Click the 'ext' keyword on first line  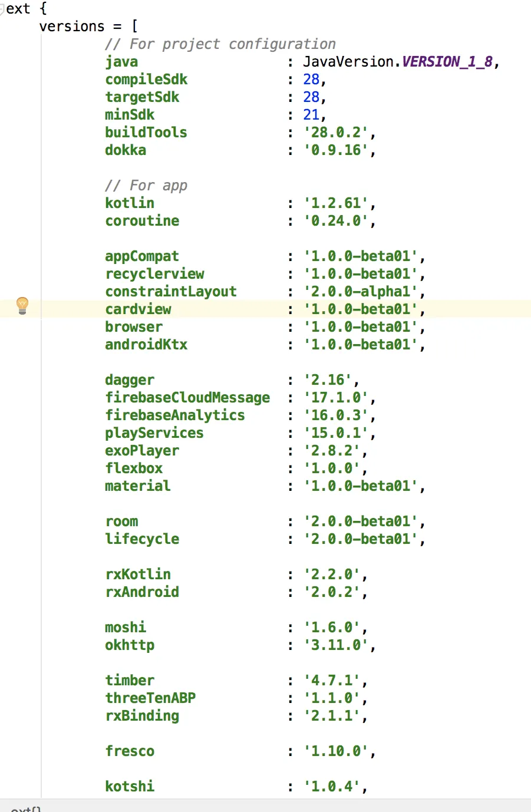(18, 9)
